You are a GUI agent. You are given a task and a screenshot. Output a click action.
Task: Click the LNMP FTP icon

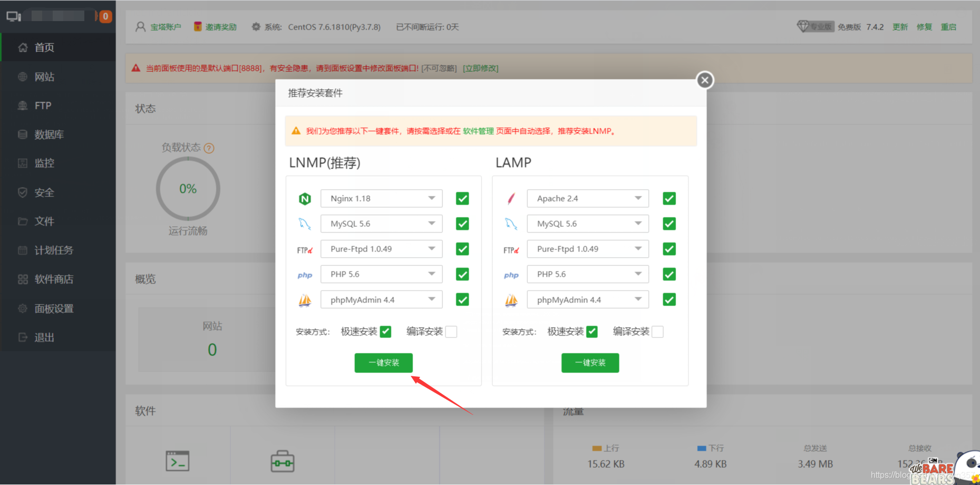coord(305,250)
